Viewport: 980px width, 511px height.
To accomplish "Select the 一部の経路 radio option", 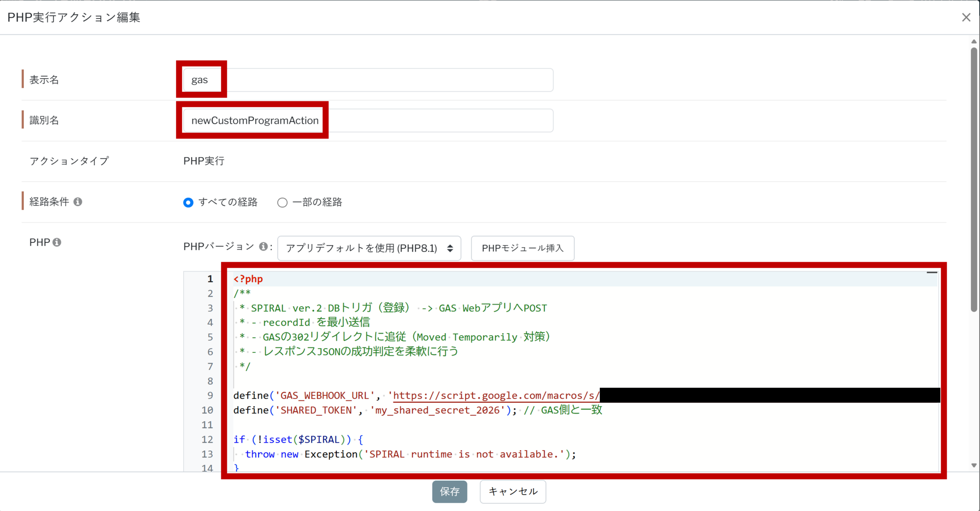I will (x=282, y=202).
